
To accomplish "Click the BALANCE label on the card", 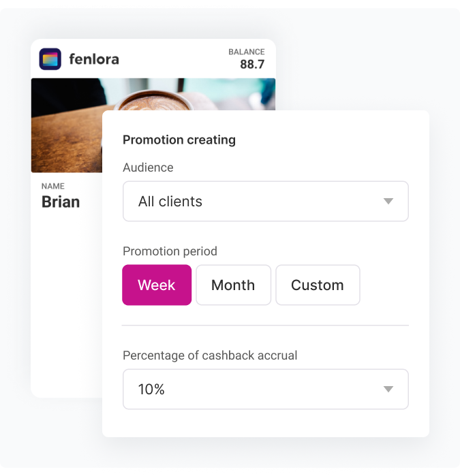I will [x=247, y=52].
